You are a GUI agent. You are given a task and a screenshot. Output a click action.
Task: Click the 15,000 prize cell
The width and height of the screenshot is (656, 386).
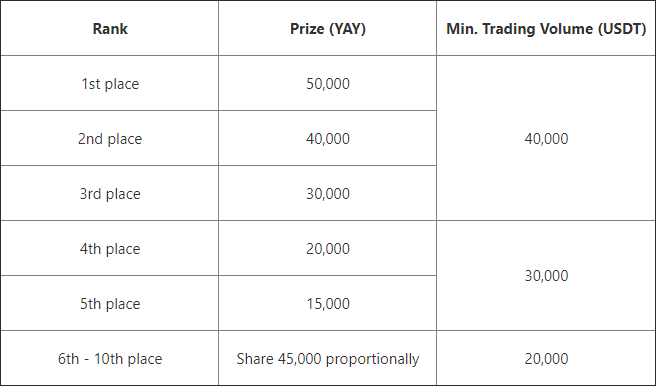328,303
